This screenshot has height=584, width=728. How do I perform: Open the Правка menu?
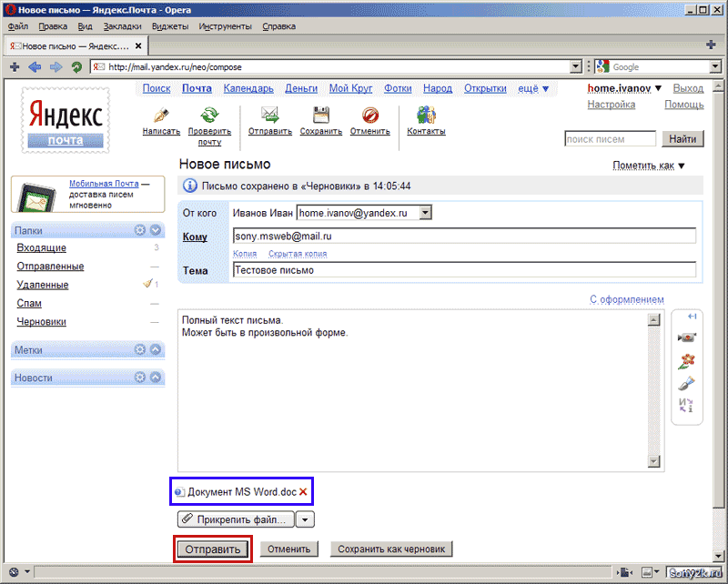[53, 26]
